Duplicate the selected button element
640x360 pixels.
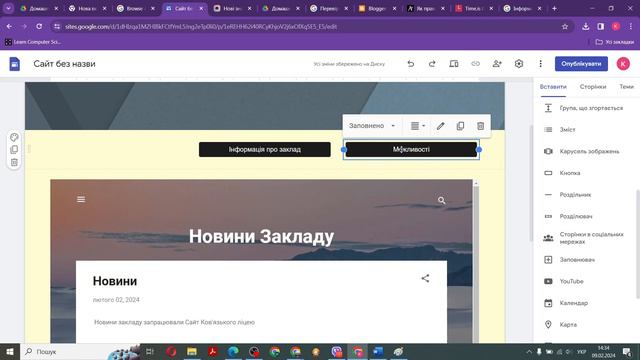(460, 126)
